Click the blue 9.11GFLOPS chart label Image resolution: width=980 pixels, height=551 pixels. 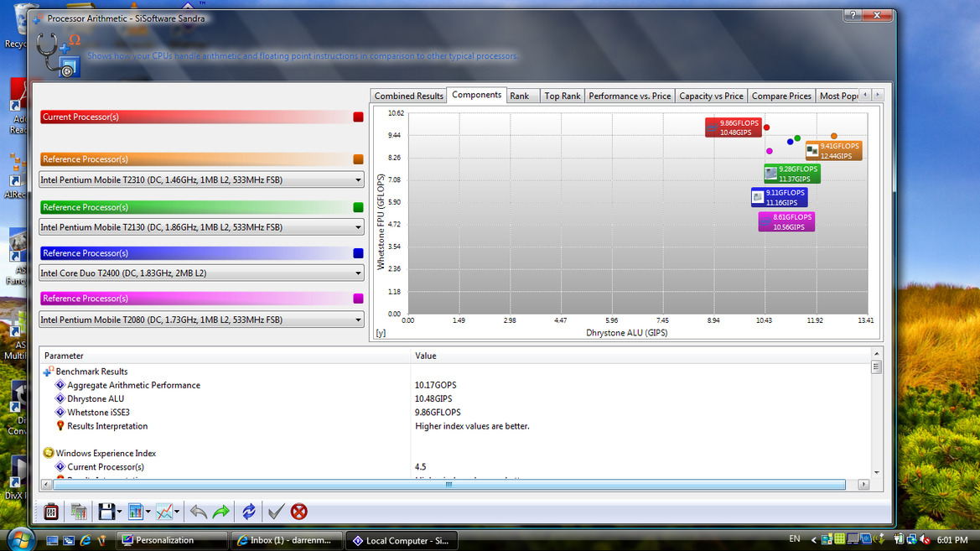tap(780, 198)
